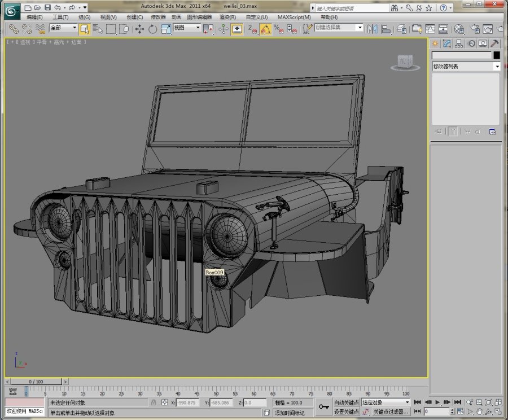This screenshot has height=420, width=508.
Task: Click the Select and Manipulate icon
Action: (x=224, y=29)
